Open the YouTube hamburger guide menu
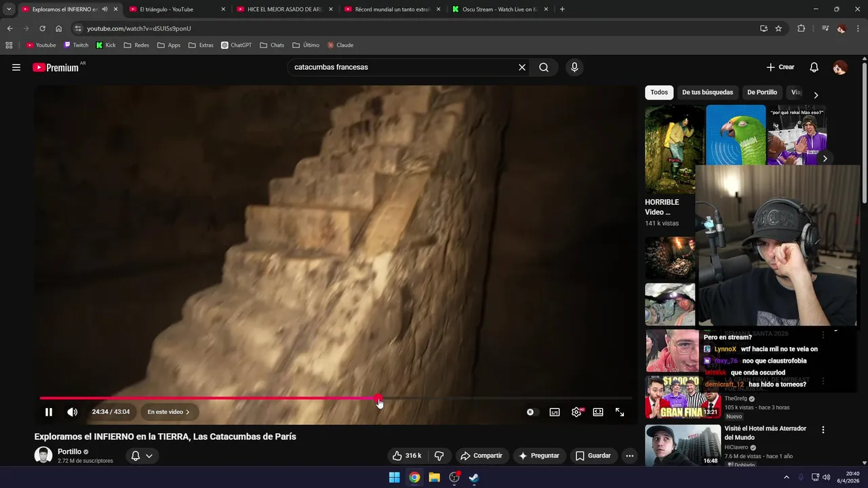This screenshot has height=488, width=868. click(16, 67)
